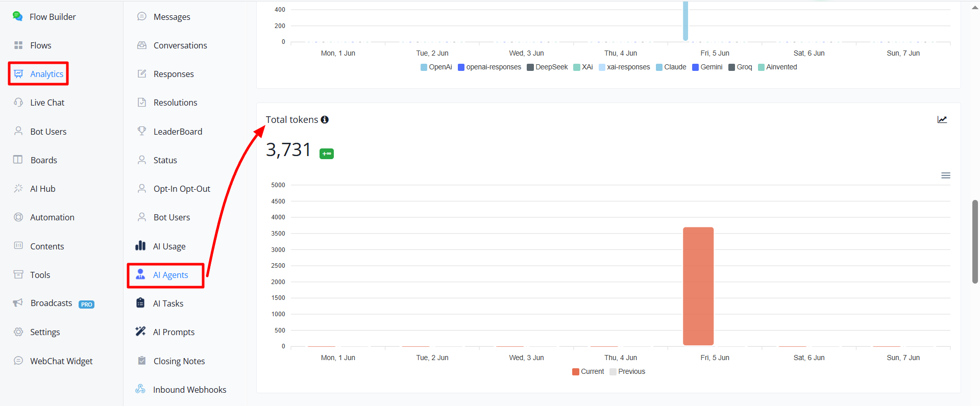Click the green percent change badge
This screenshot has width=980, height=406.
[x=327, y=154]
